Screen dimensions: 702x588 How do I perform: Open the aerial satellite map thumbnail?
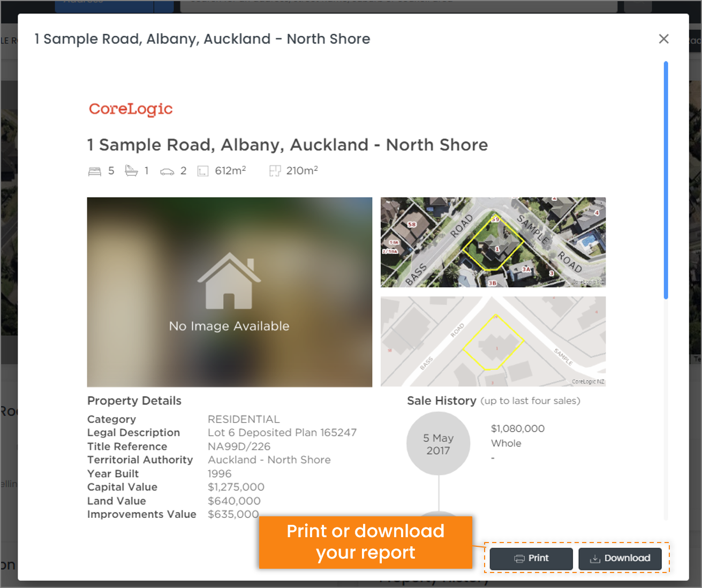(493, 242)
